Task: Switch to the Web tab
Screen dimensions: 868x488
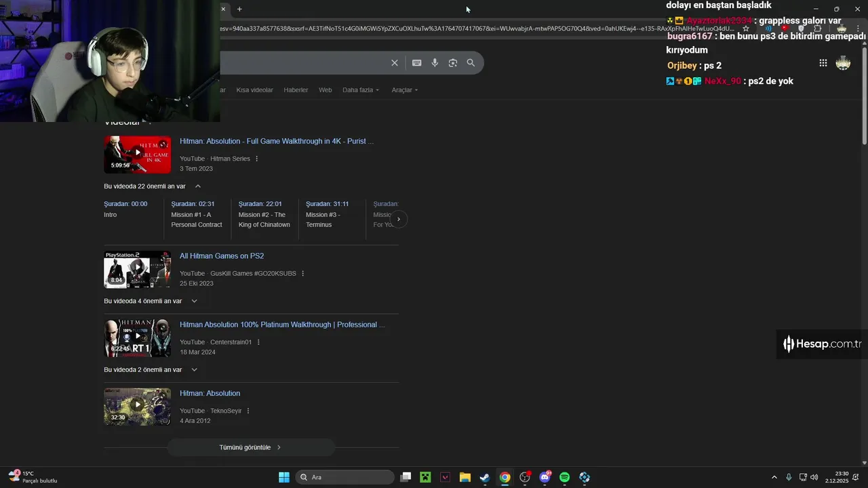Action: pos(325,90)
